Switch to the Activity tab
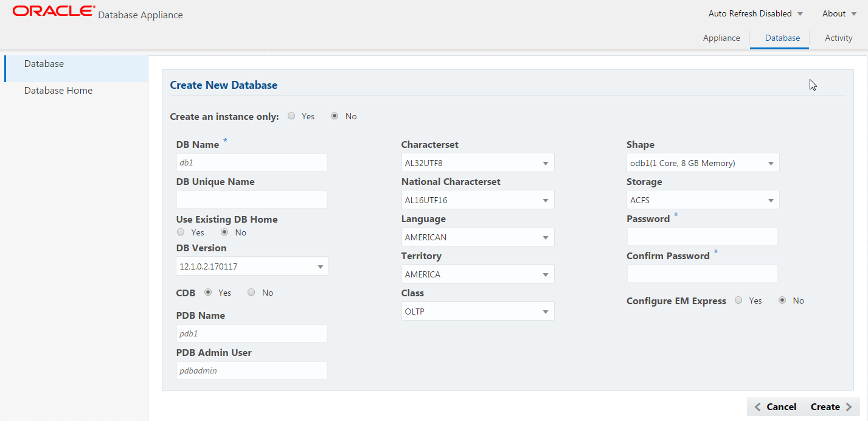The width and height of the screenshot is (868, 421). point(838,38)
